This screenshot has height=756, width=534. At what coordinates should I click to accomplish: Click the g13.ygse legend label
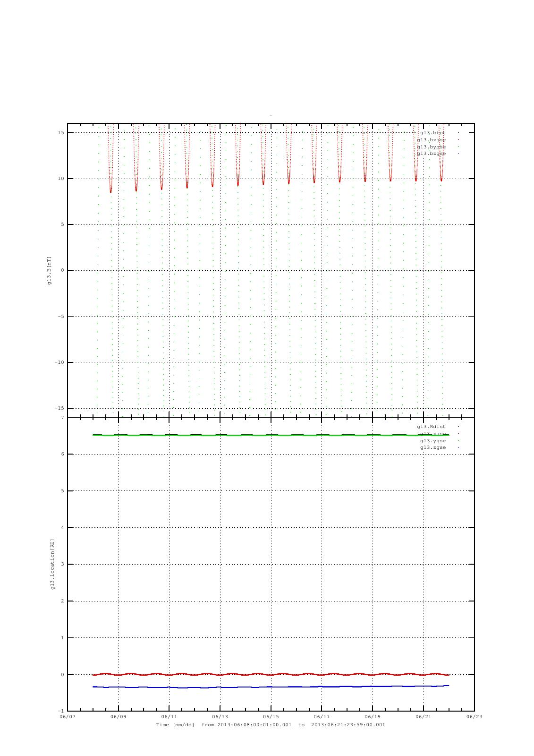click(433, 441)
